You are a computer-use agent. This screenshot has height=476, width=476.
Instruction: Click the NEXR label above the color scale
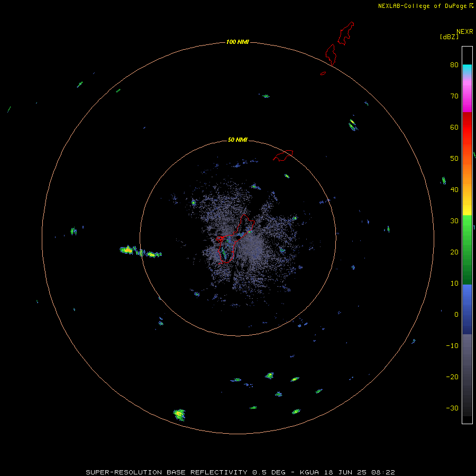click(x=465, y=32)
